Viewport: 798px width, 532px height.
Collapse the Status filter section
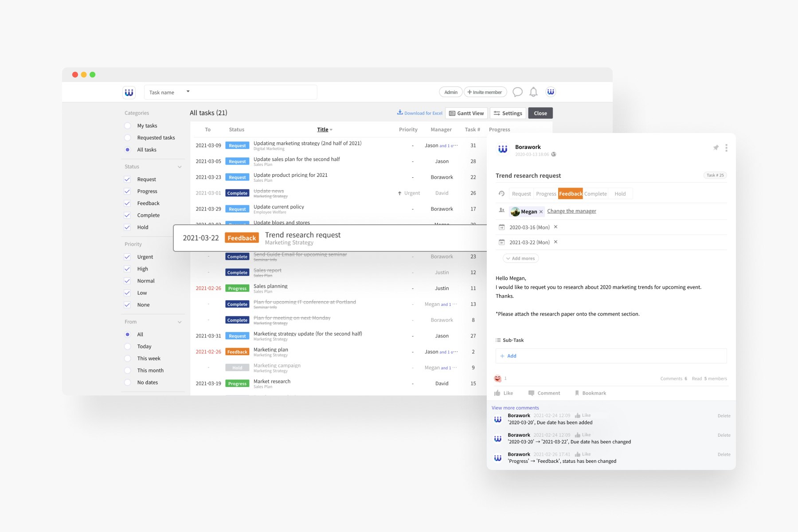tap(180, 167)
